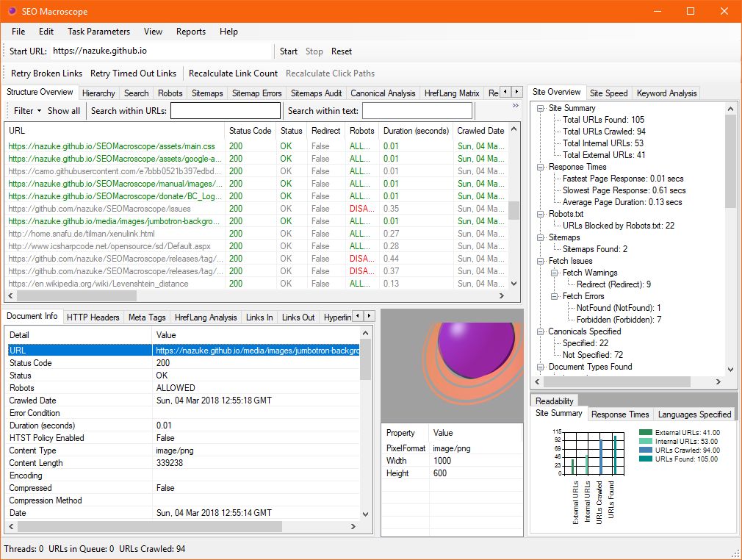This screenshot has height=560, width=742.
Task: Click Start to begin crawling
Action: [288, 51]
